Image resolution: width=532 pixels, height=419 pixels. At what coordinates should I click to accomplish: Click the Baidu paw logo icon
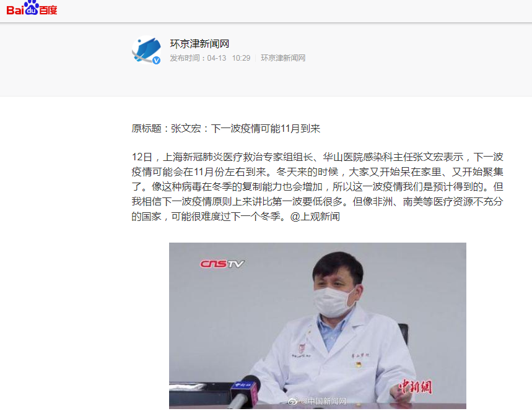click(31, 7)
